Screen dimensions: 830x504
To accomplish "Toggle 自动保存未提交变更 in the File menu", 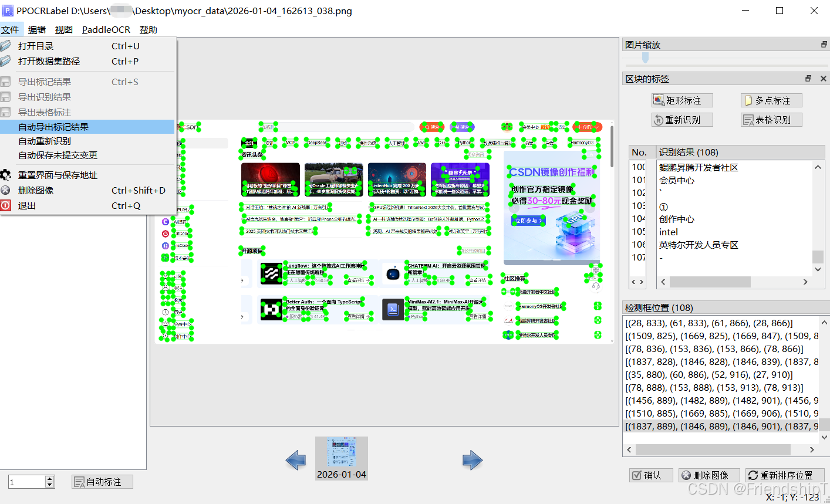I will 88,155.
